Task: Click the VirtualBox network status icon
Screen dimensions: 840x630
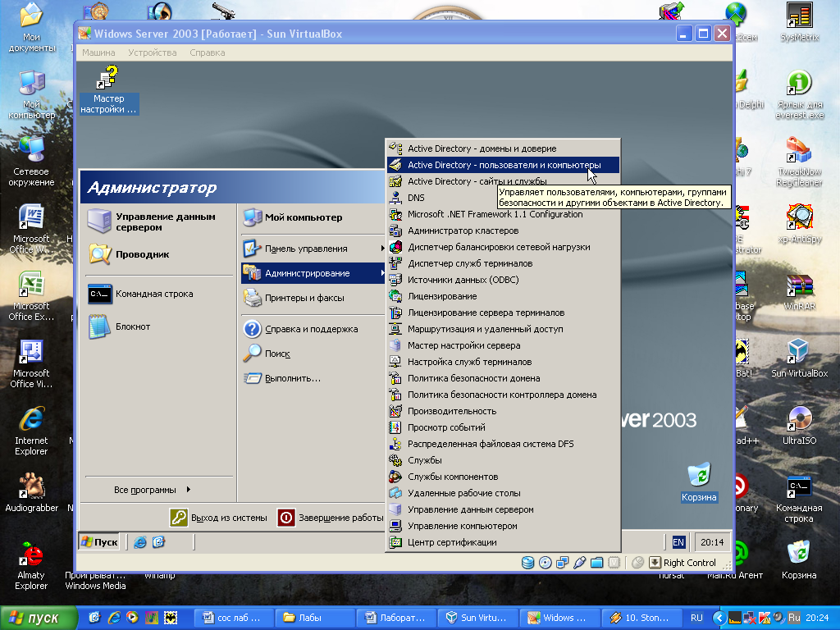Action: pos(562,563)
